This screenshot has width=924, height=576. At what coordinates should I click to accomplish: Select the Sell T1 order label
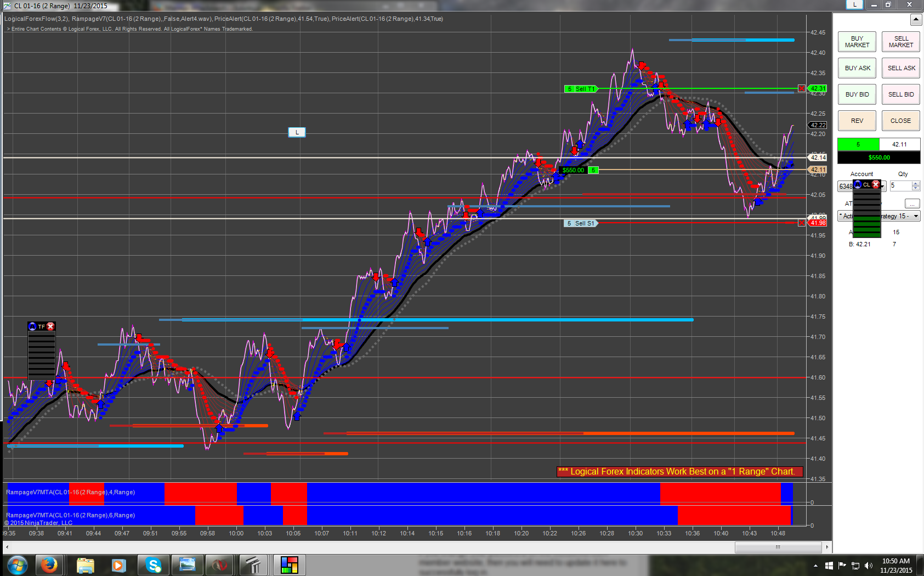(x=581, y=89)
